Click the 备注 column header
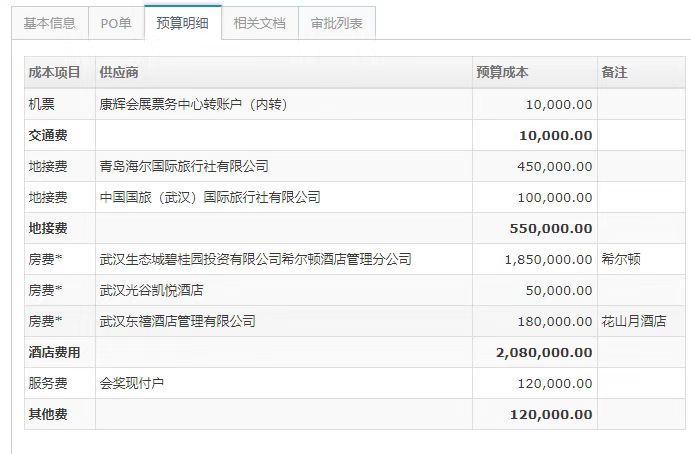691x454 pixels. pos(615,73)
